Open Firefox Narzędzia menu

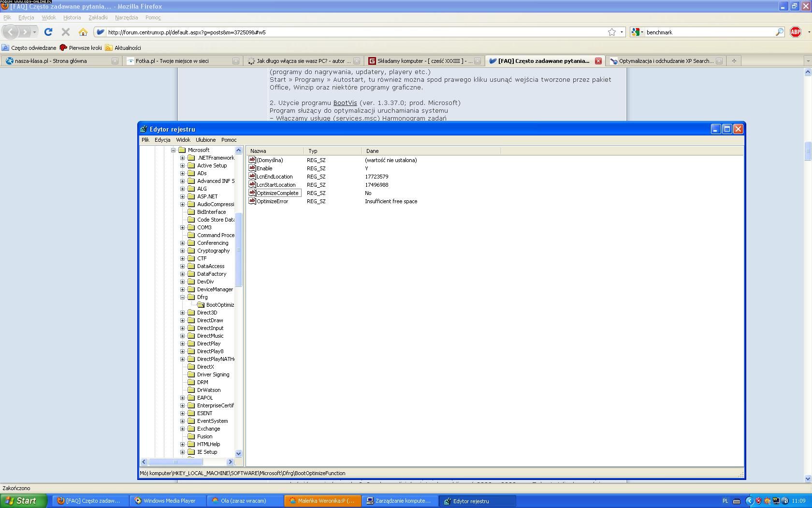(127, 17)
